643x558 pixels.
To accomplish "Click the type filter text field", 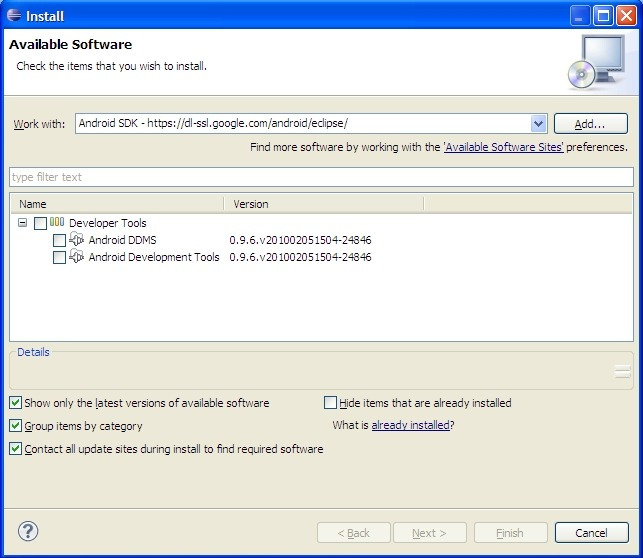I will pos(322,177).
